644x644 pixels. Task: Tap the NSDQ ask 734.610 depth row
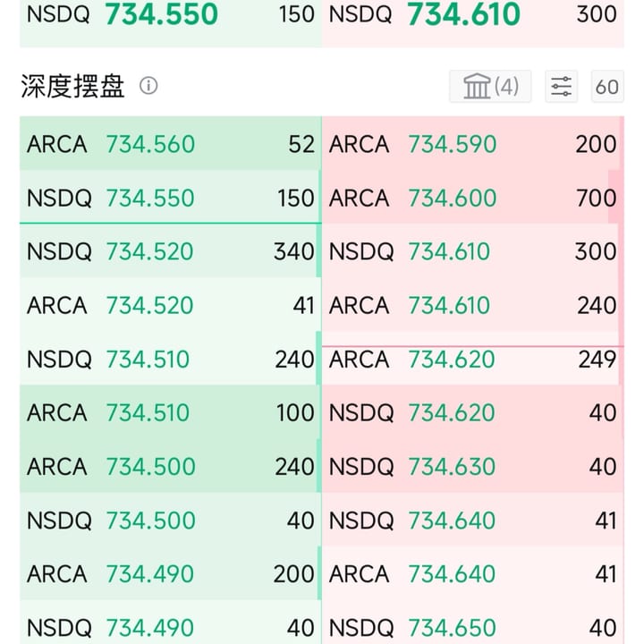pos(473,251)
